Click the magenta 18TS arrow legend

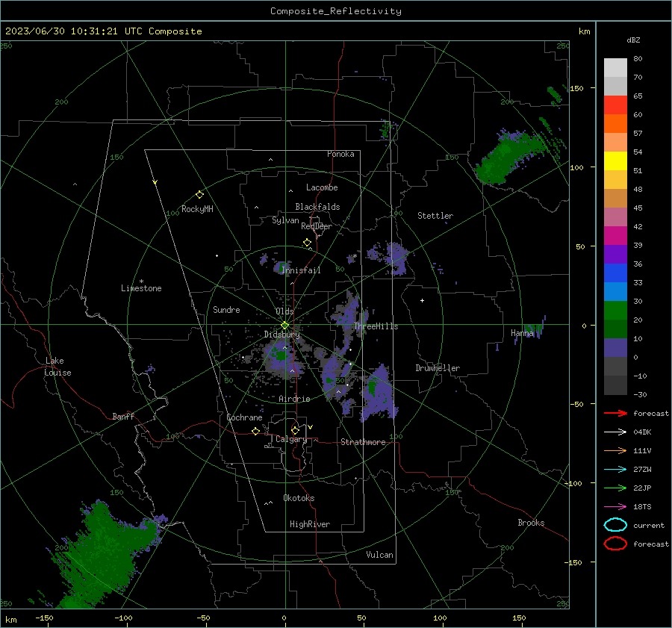pos(615,507)
